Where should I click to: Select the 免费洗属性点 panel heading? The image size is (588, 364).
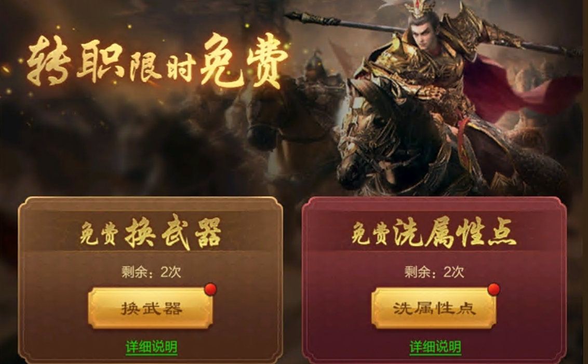click(x=434, y=233)
